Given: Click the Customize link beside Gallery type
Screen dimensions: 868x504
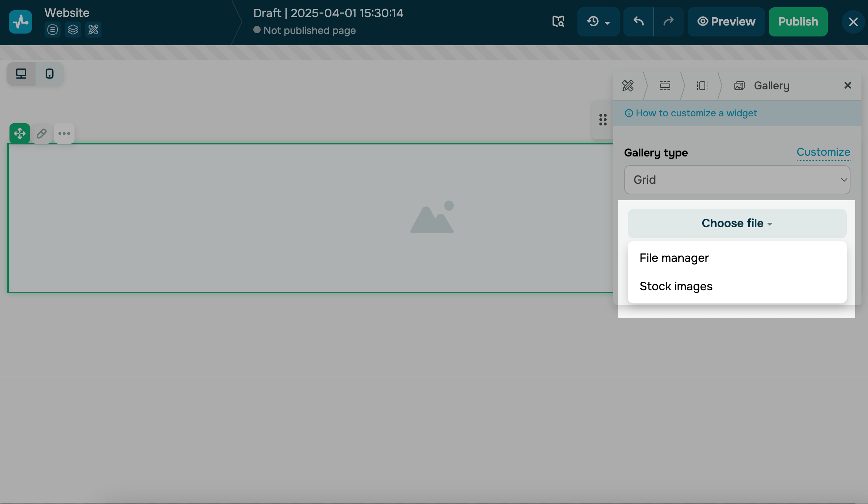Looking at the screenshot, I should pos(823,152).
